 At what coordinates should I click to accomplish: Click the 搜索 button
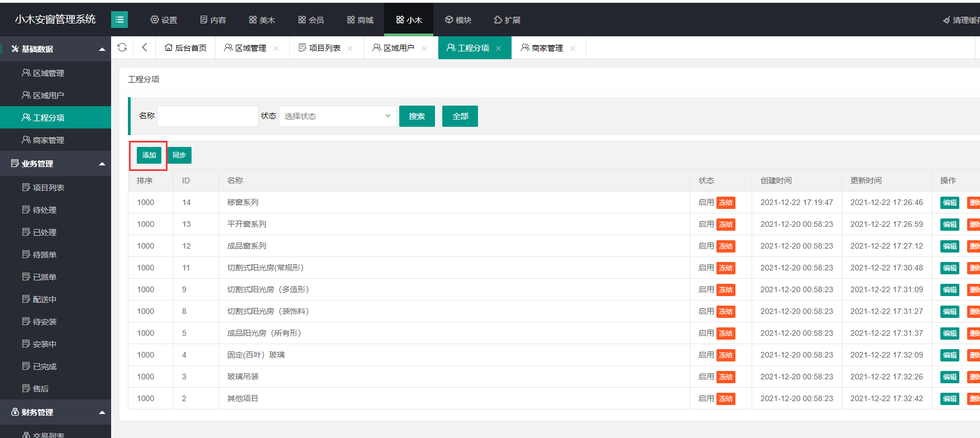(x=417, y=116)
